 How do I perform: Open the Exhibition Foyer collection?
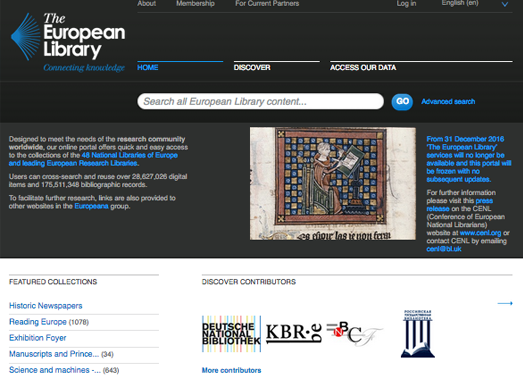38,338
